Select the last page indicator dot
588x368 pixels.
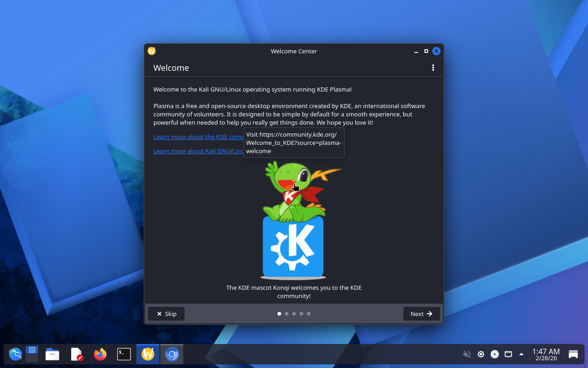[x=309, y=314]
